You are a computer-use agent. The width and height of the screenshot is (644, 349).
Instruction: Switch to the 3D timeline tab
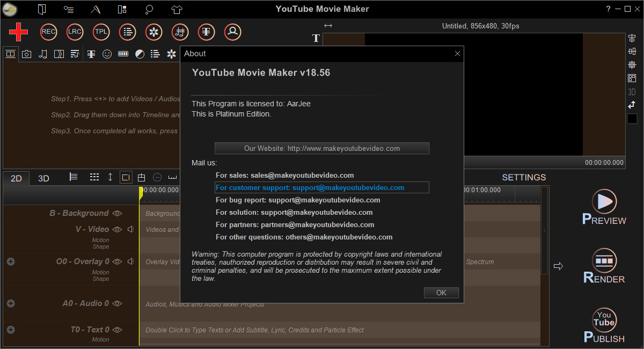[x=44, y=178]
